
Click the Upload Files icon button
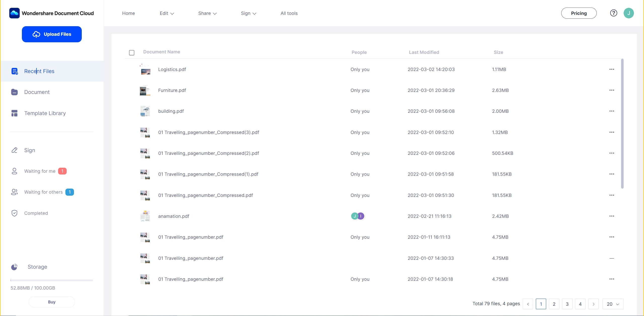(x=36, y=34)
